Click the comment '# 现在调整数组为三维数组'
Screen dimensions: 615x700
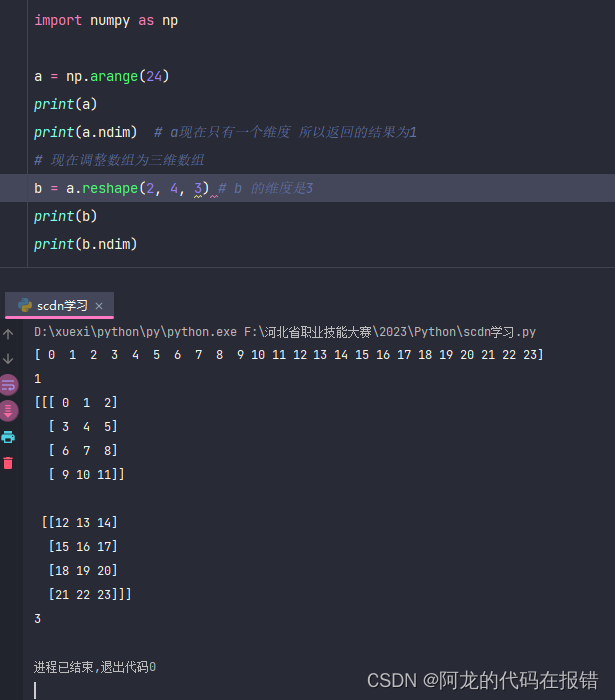(119, 160)
